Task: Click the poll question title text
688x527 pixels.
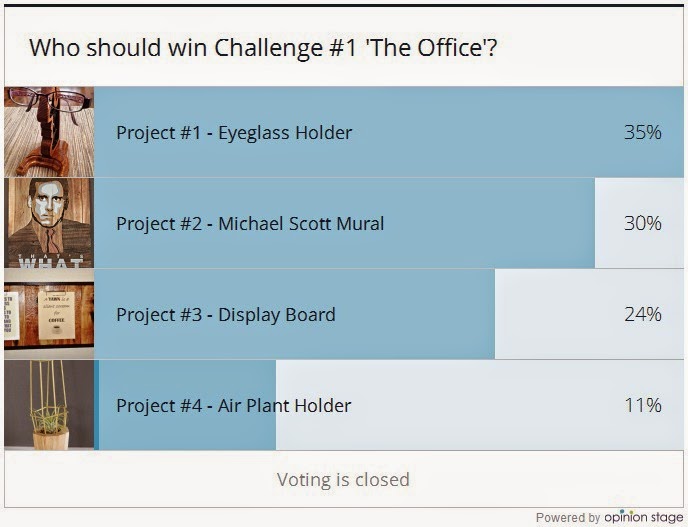Action: [x=264, y=47]
